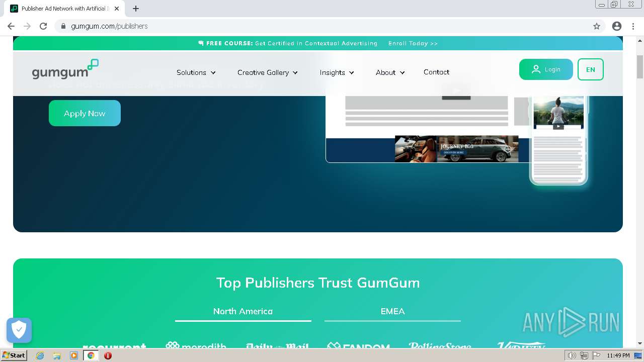Bookmark this page with the star icon
This screenshot has height=362, width=644.
click(x=597, y=26)
